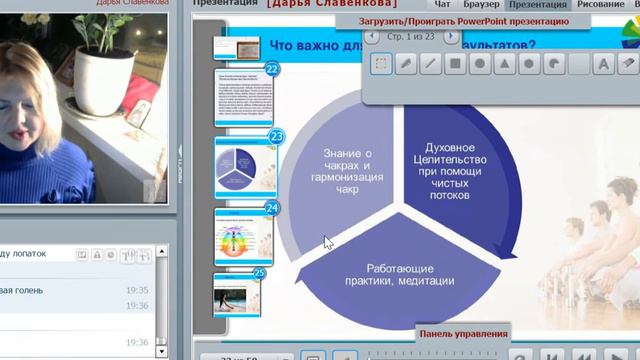Click the icon at webcam video corner

(155, 191)
